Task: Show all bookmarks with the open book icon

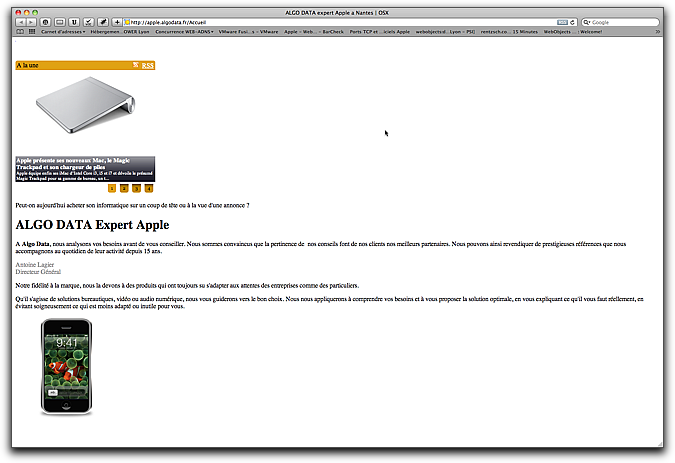Action: (x=20, y=31)
